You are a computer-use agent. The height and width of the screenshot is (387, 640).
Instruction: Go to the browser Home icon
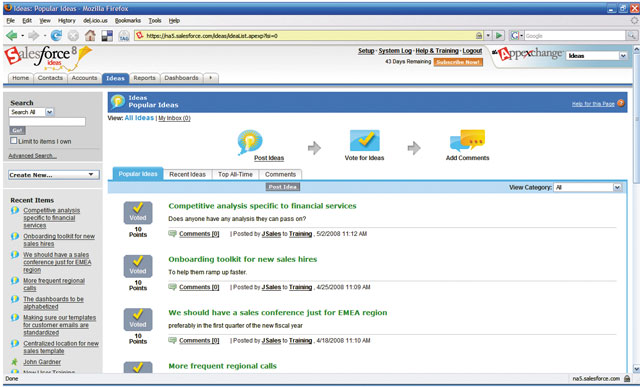[90, 36]
